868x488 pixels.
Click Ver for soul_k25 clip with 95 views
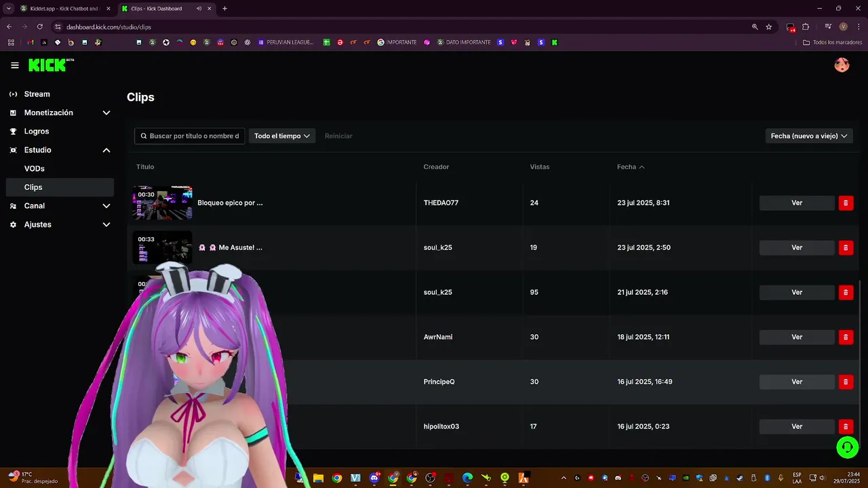click(797, 292)
